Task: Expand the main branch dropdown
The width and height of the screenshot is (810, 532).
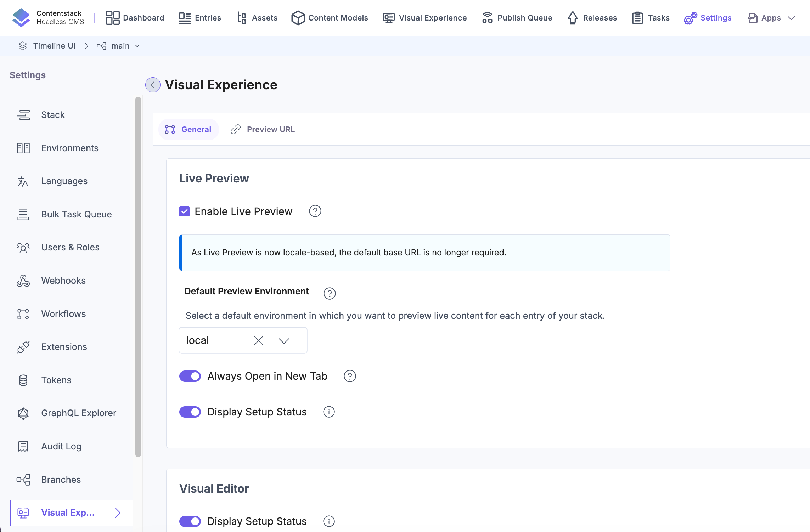Action: coord(137,46)
